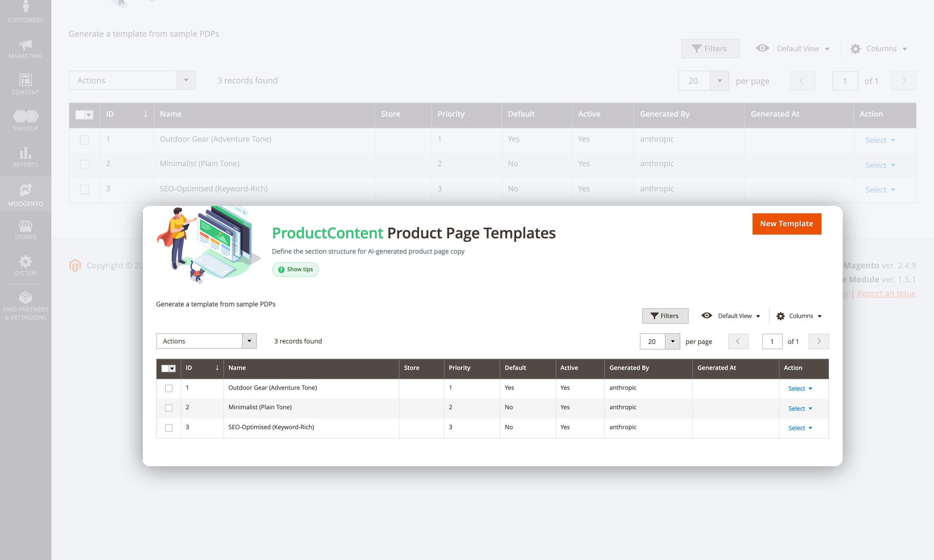Screen dimensions: 934x560
Task: Follow the Report an Issue link
Action: (x=886, y=294)
